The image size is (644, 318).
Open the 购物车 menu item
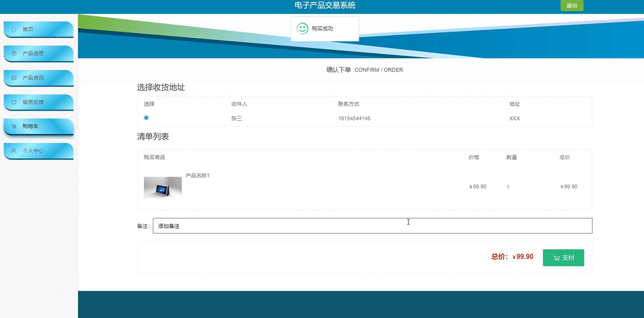pos(39,127)
